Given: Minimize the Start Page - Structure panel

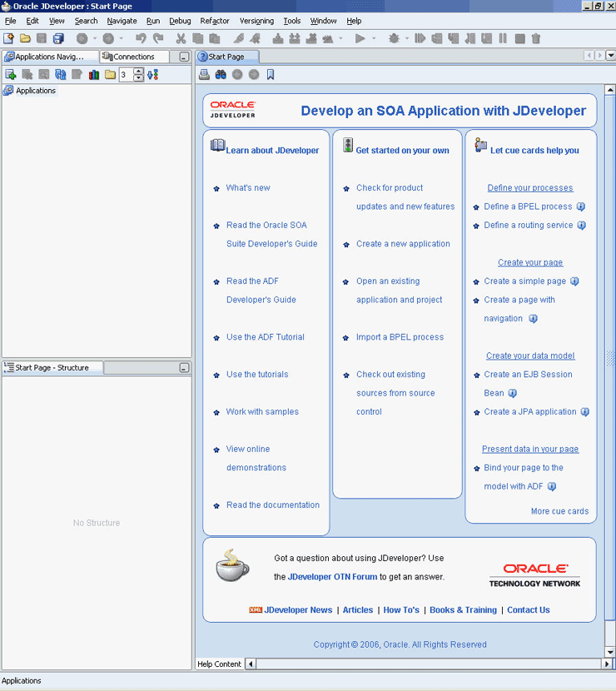Looking at the screenshot, I should pos(184,367).
